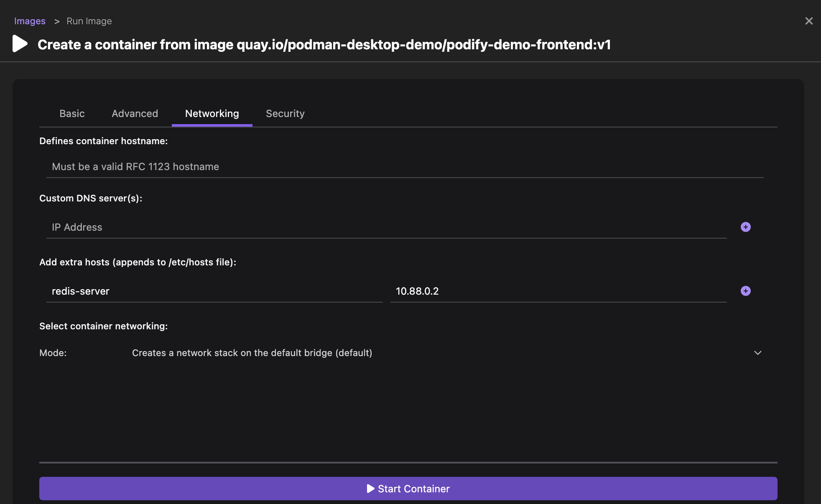Add extra host entry with plus icon

(x=745, y=291)
